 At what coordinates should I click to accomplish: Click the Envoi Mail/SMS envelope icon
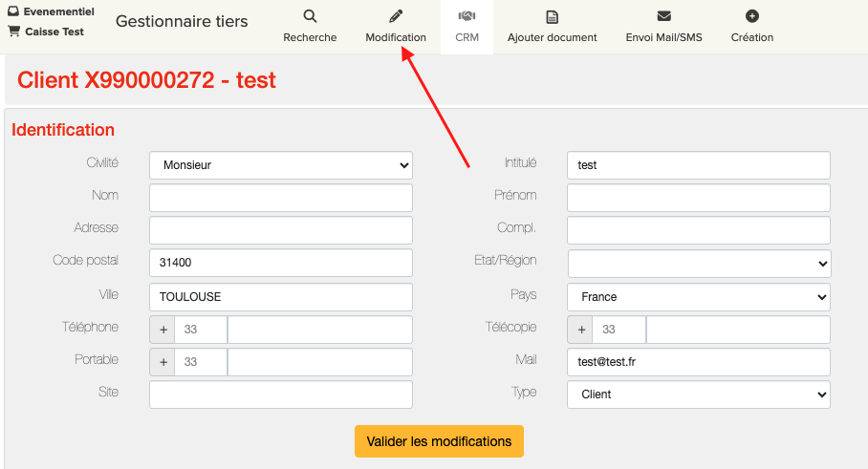click(663, 16)
